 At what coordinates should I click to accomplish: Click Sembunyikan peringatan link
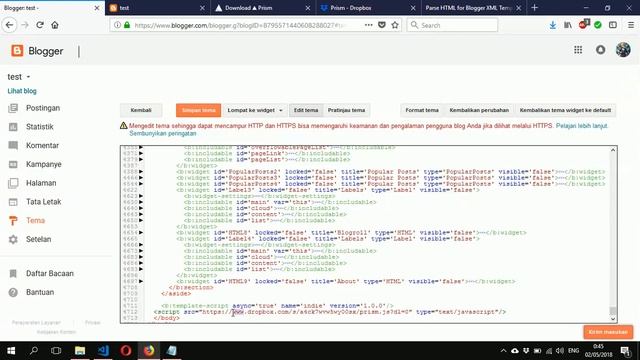point(163,133)
